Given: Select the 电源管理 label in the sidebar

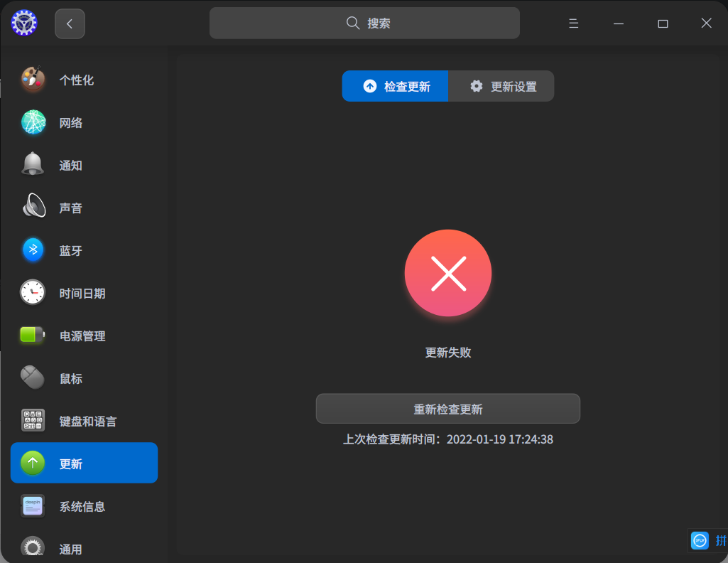Looking at the screenshot, I should coord(82,336).
